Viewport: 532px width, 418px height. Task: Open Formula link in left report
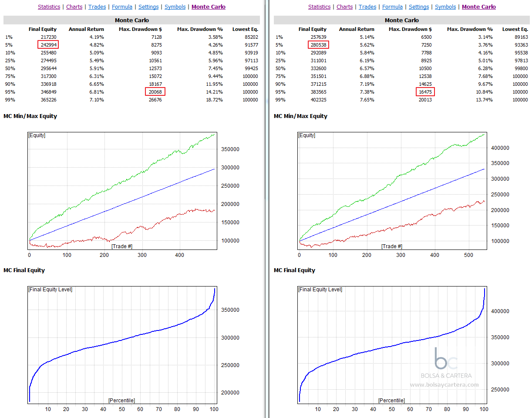click(122, 7)
